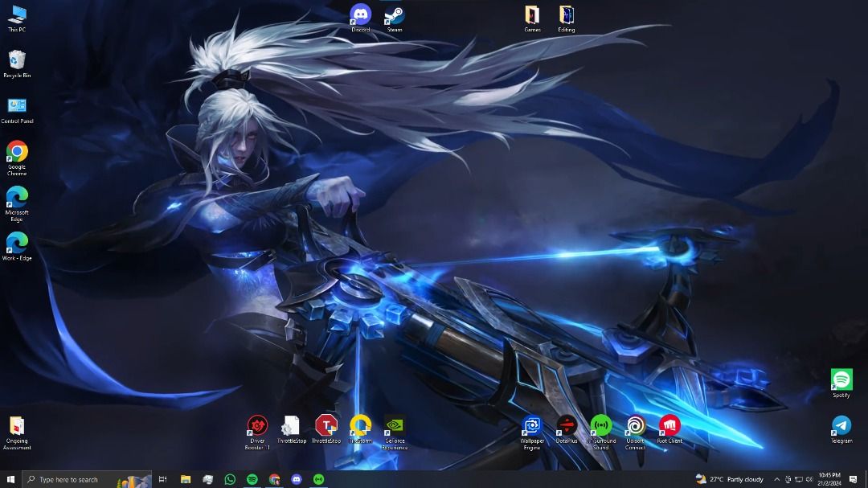Open the Meet Now tray icon

pos(788,479)
